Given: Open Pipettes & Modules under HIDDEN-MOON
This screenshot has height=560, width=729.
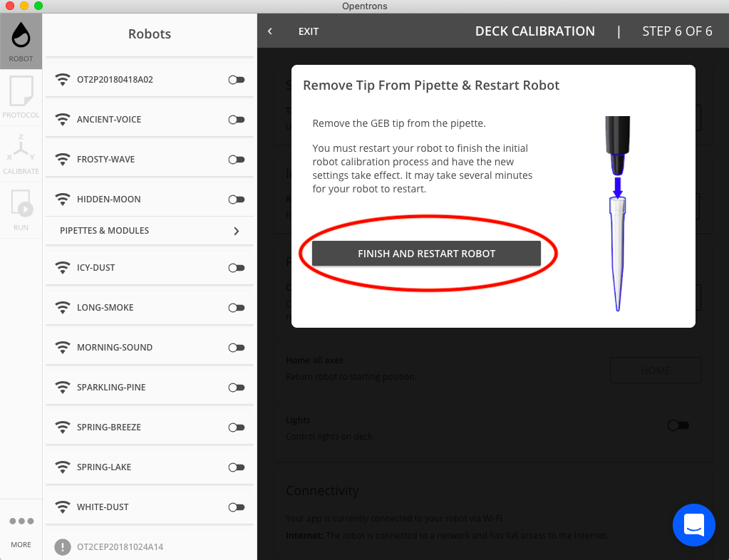Looking at the screenshot, I should [x=150, y=231].
